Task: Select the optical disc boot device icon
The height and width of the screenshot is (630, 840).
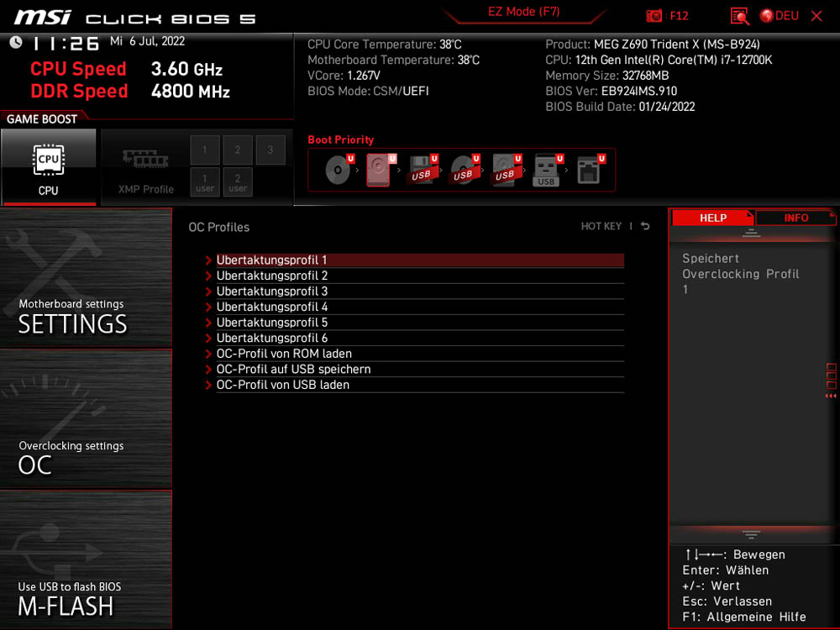Action: tap(338, 170)
